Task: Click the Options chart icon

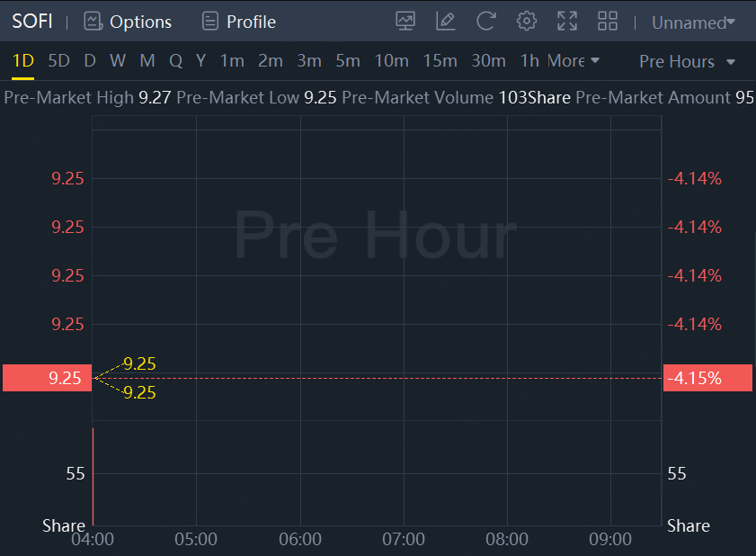Action: click(x=93, y=22)
